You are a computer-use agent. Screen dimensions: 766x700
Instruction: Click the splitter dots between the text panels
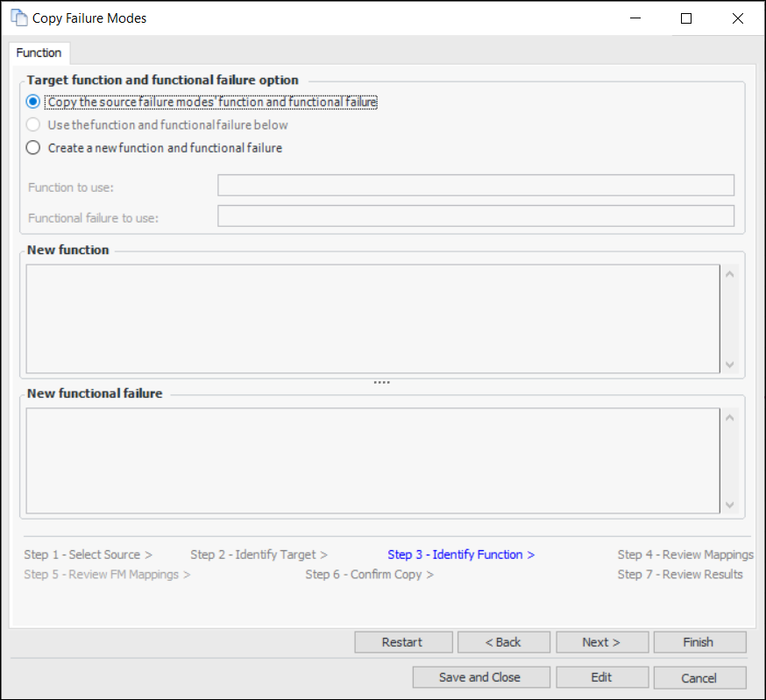(381, 383)
